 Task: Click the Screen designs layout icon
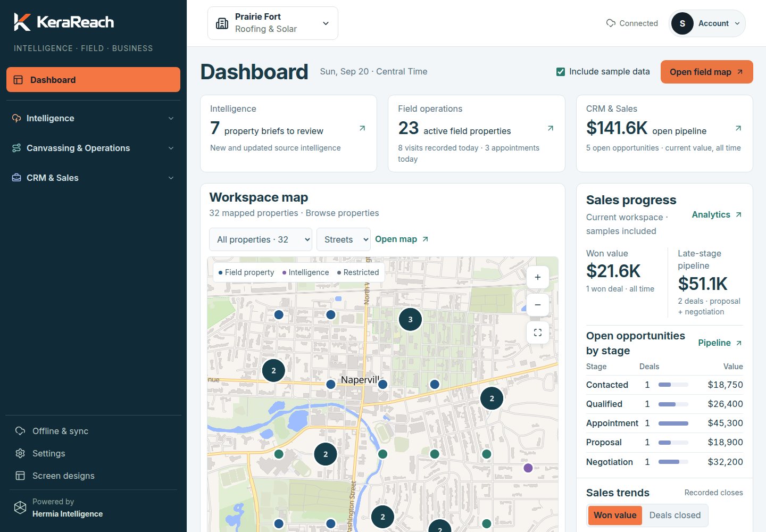click(x=20, y=476)
